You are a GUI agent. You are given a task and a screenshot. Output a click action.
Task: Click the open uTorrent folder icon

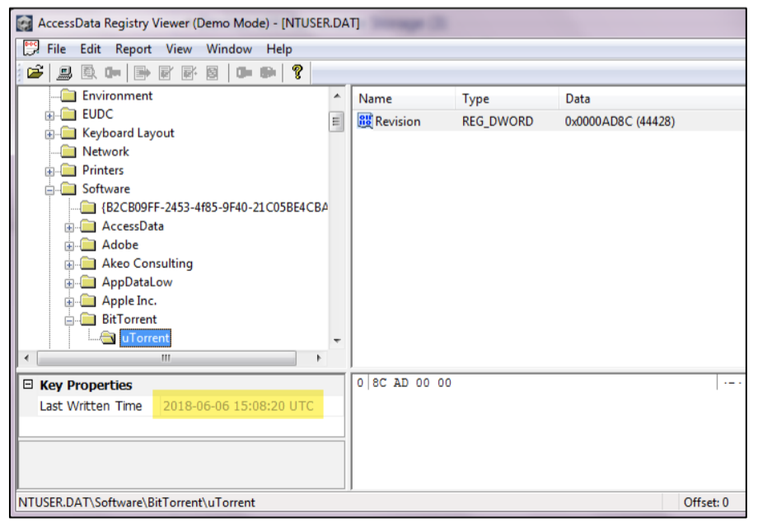108,338
